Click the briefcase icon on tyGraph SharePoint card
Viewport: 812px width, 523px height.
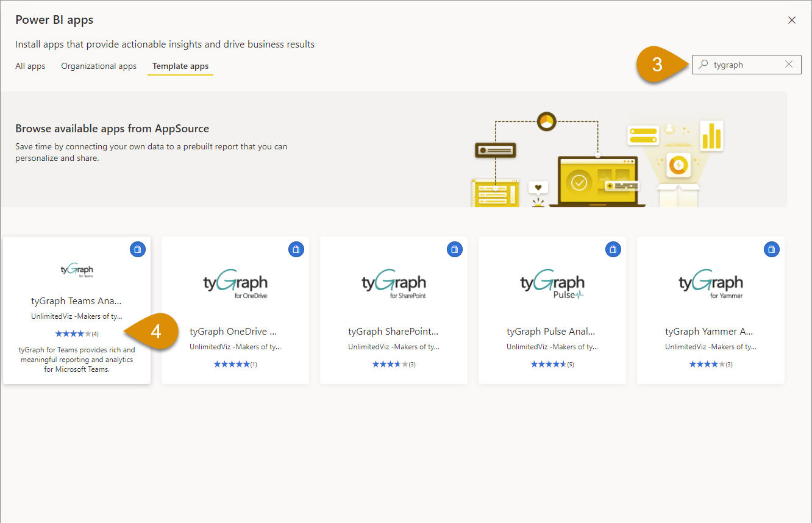(454, 249)
